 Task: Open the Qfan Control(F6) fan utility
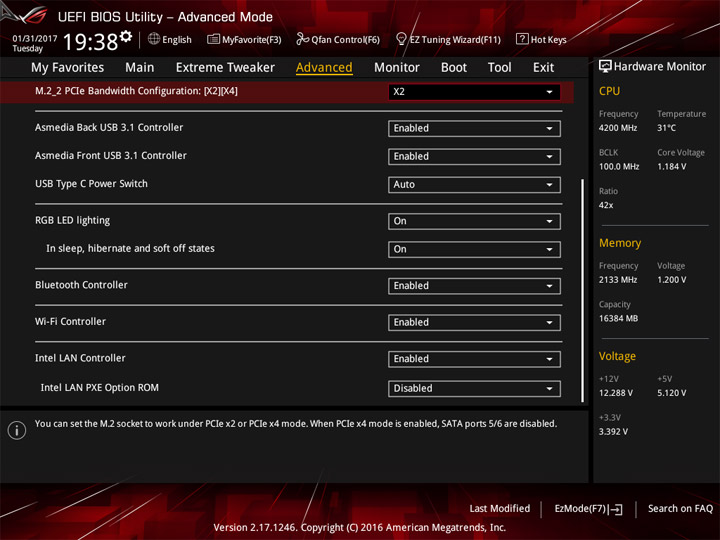click(338, 39)
